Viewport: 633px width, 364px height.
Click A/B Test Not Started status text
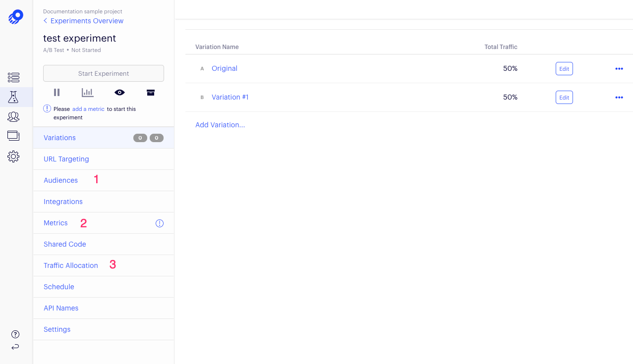click(x=72, y=50)
